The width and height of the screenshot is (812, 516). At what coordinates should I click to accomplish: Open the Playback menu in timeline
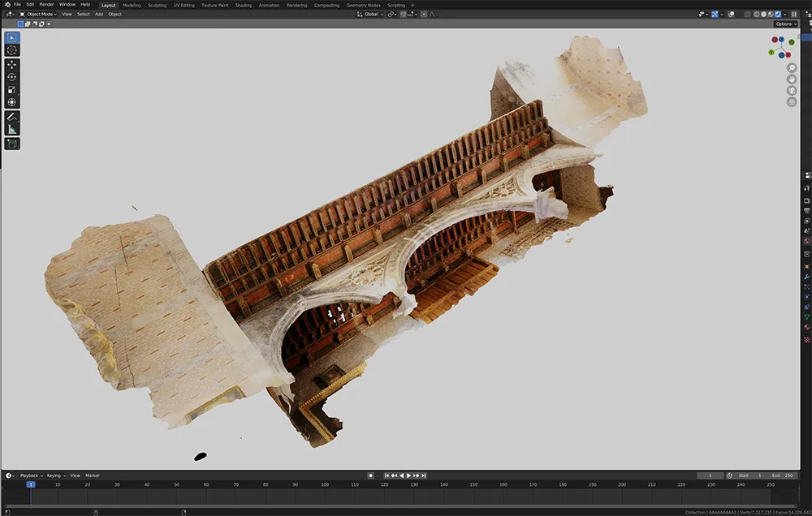pos(30,475)
